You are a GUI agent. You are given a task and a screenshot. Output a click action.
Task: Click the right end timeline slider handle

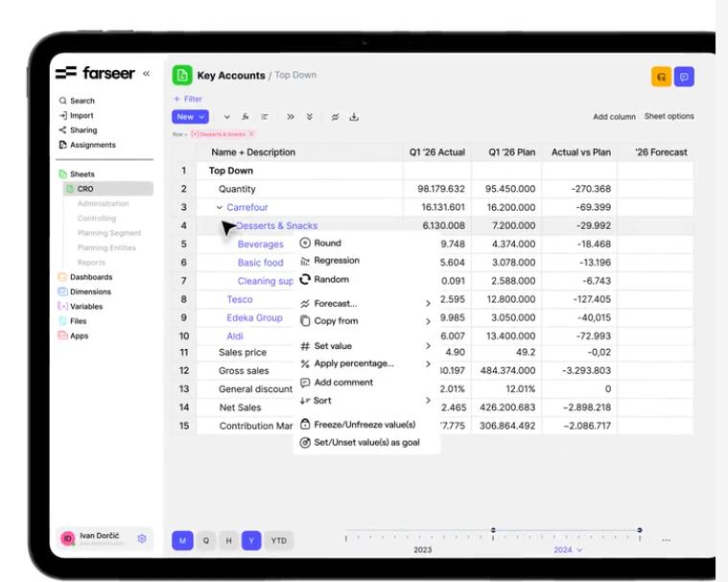point(640,530)
